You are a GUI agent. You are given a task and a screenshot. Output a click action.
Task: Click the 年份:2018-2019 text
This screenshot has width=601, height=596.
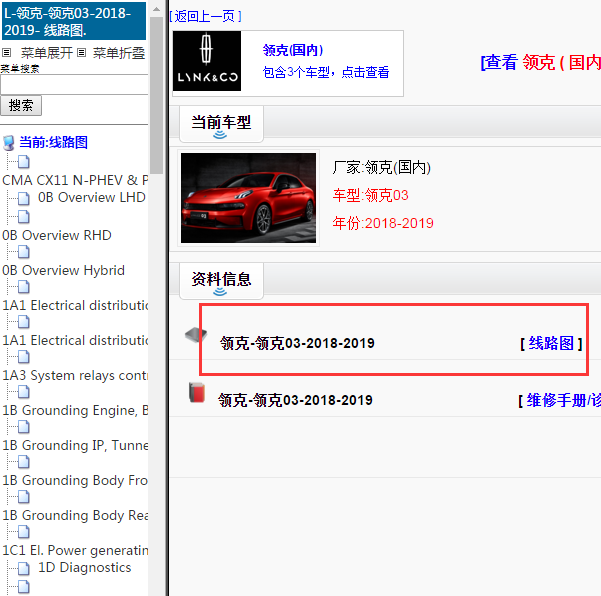point(383,223)
